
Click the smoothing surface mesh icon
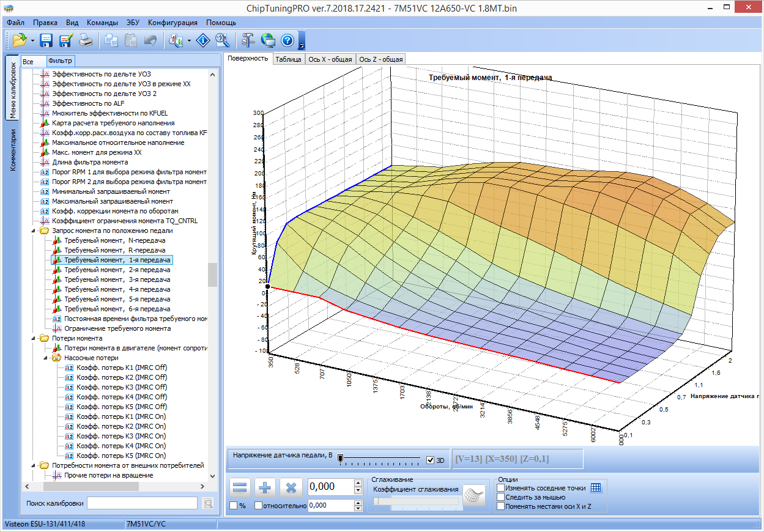point(473,495)
